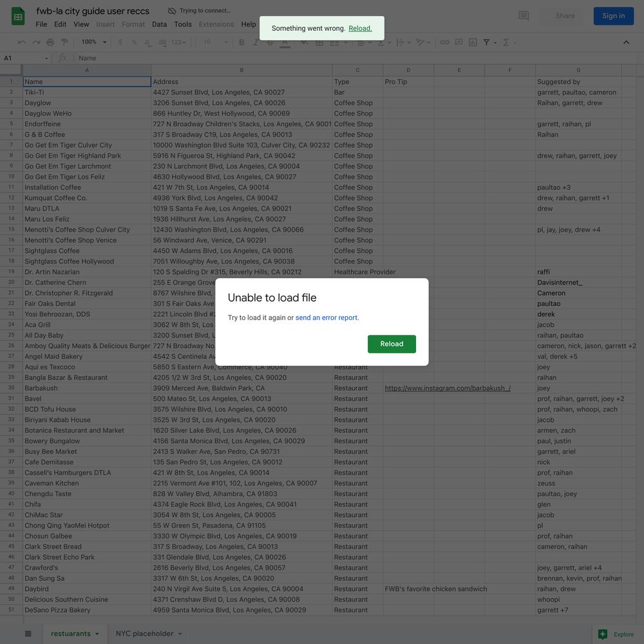The image size is (644, 644).
Task: Switch to the NYC placeholder sheet tab
Action: tap(144, 634)
